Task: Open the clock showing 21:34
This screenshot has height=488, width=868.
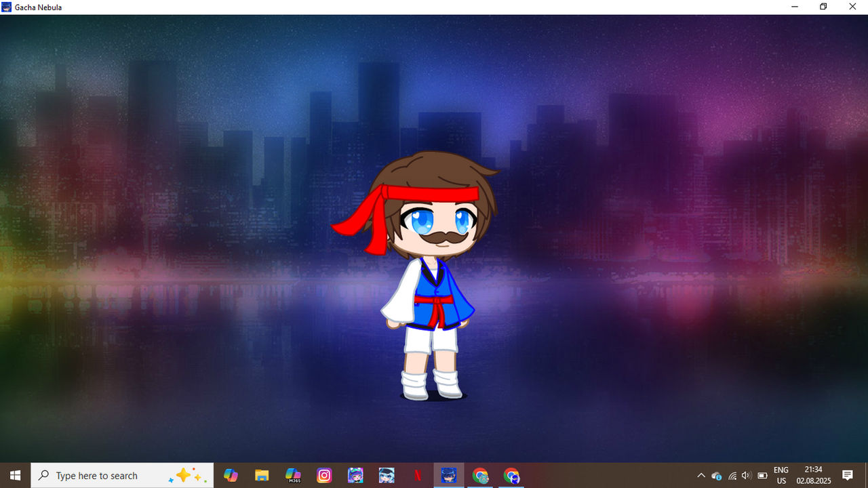Action: pos(814,475)
